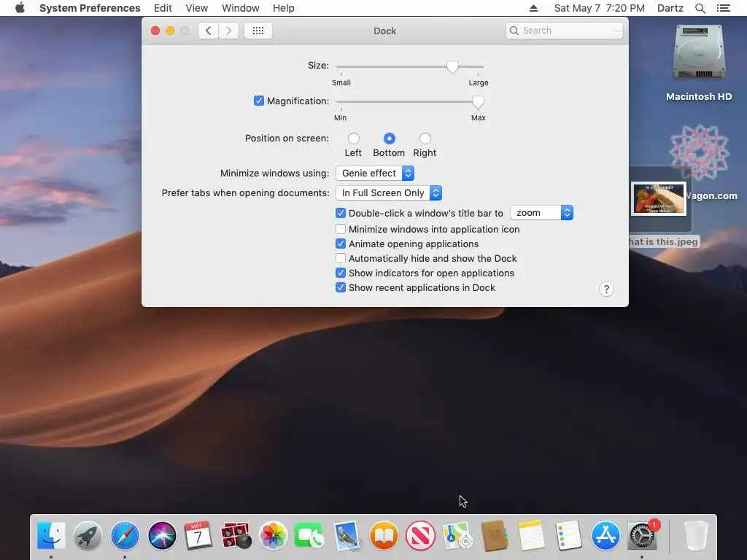Go forward with the right chevron button
Viewport: 747px width, 560px height.
coord(228,31)
